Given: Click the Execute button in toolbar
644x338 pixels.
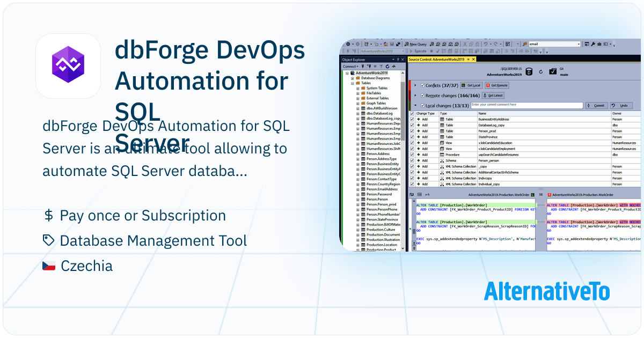Looking at the screenshot, I should (x=419, y=51).
